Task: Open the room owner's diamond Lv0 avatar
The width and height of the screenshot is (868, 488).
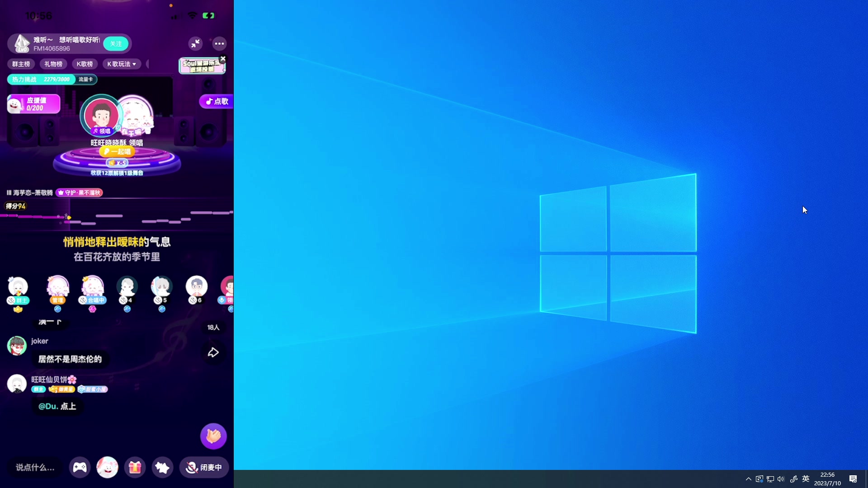Action: [x=22, y=43]
